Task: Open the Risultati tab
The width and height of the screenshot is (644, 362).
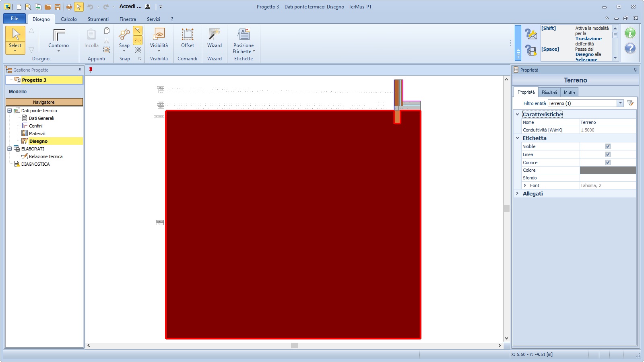Action: 549,93
